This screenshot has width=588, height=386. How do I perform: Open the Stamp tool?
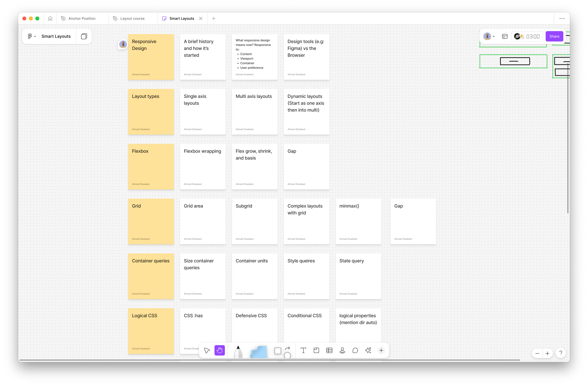[x=342, y=351]
